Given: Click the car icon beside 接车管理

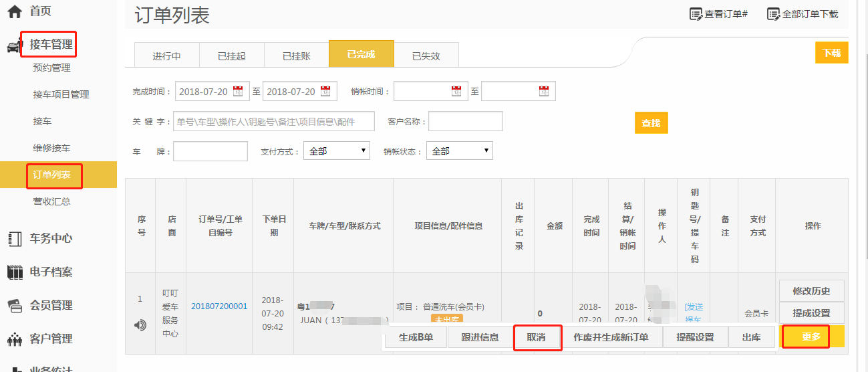Looking at the screenshot, I should tap(14, 45).
